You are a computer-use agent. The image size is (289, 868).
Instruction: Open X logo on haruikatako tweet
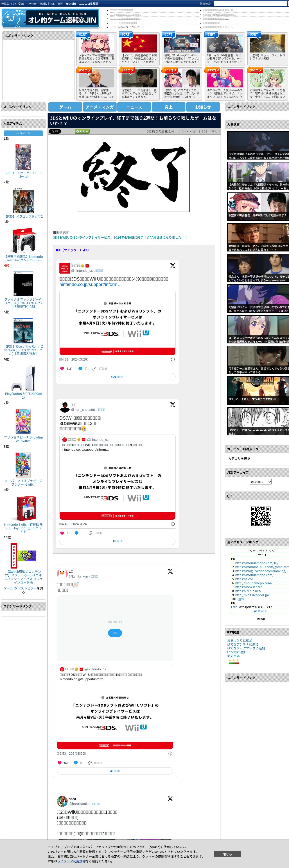click(x=170, y=799)
